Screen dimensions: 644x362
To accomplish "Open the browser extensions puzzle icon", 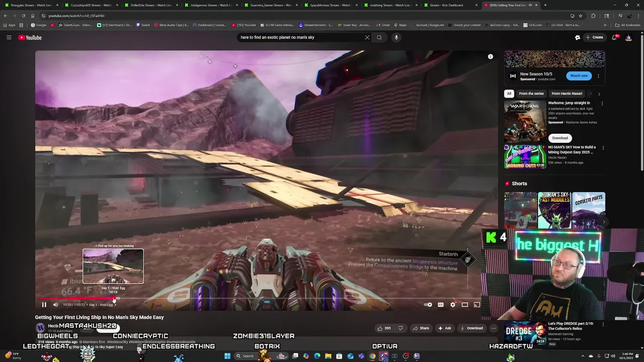I will click(x=593, y=16).
